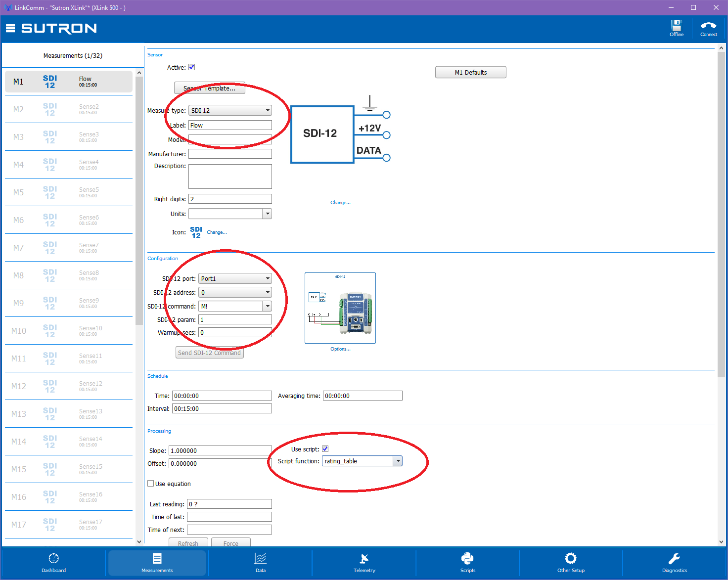Viewport: 728px width, 580px height.
Task: Select the M10 Sense10 SDI-12 icon
Action: [50, 331]
